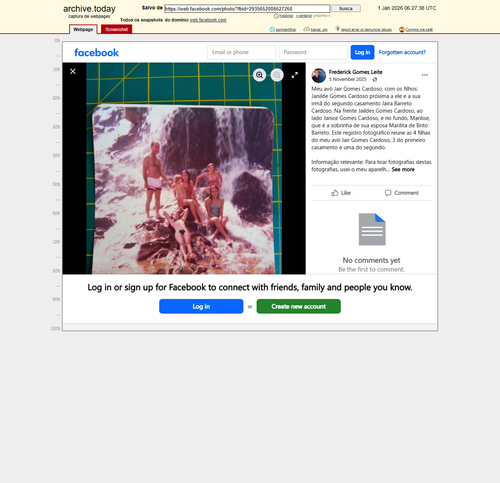
Task: Go to the anterior snapshot link
Action: tap(304, 16)
